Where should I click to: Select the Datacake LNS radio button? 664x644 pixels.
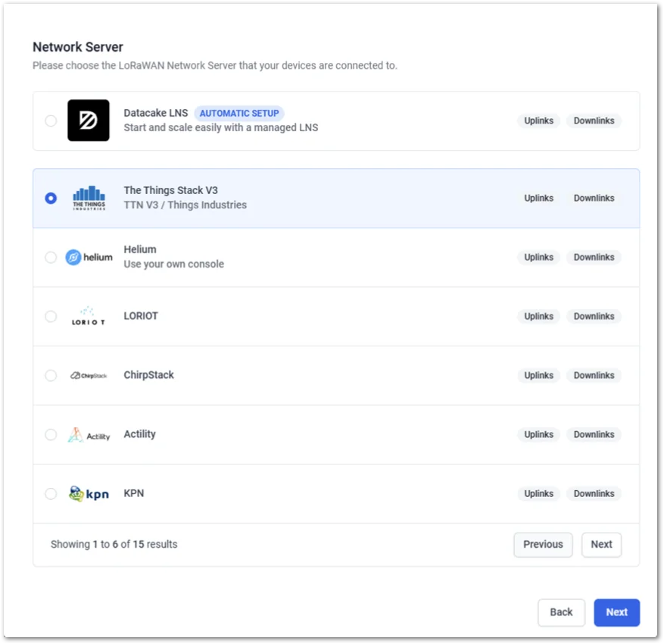pos(51,120)
